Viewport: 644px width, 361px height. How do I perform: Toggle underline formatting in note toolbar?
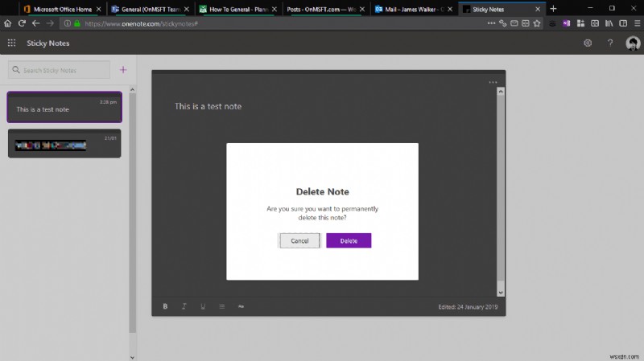click(x=202, y=306)
